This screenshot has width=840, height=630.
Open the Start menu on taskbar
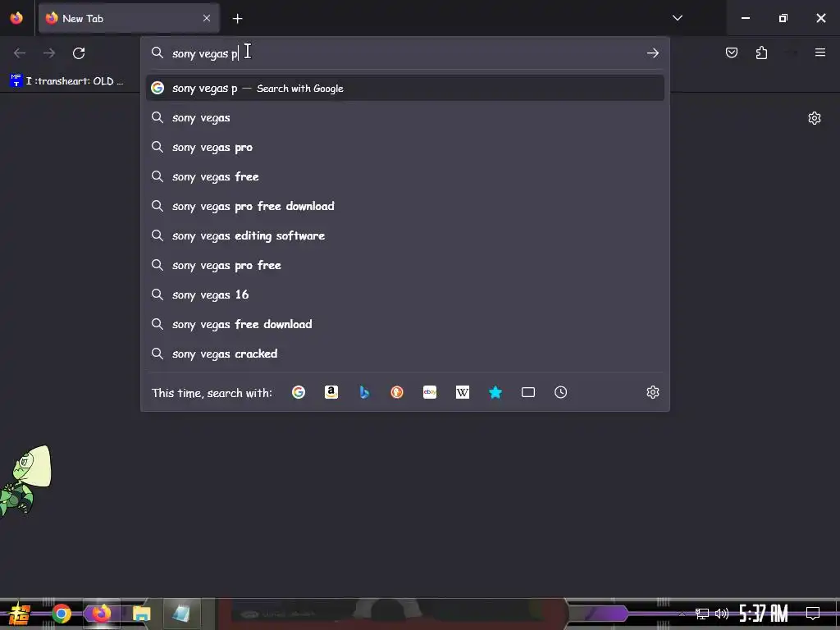click(19, 614)
